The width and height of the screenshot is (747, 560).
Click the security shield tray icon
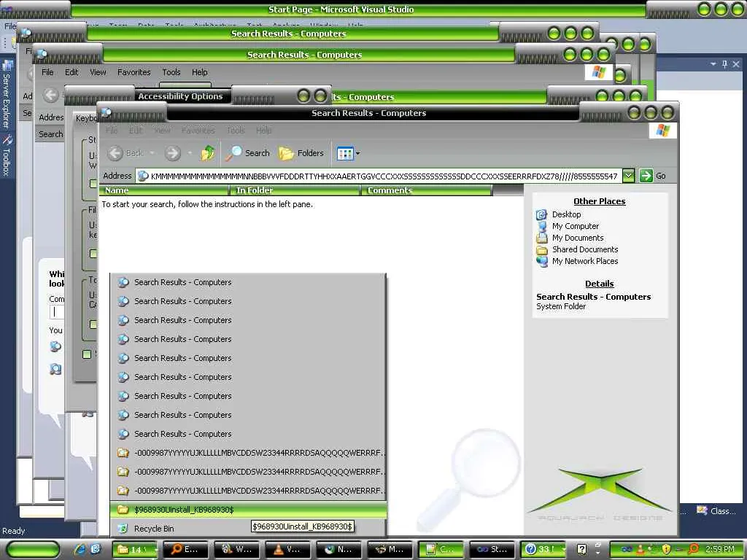pyautogui.click(x=666, y=550)
